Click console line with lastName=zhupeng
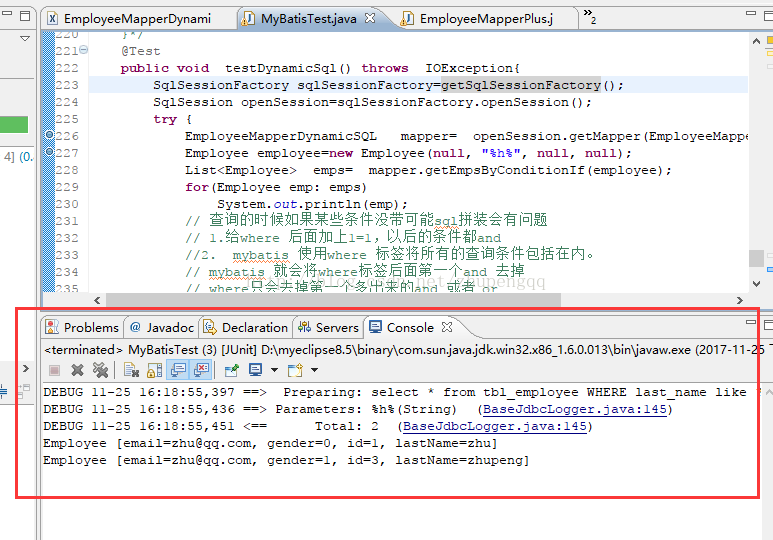Image resolution: width=773 pixels, height=540 pixels. click(286, 460)
